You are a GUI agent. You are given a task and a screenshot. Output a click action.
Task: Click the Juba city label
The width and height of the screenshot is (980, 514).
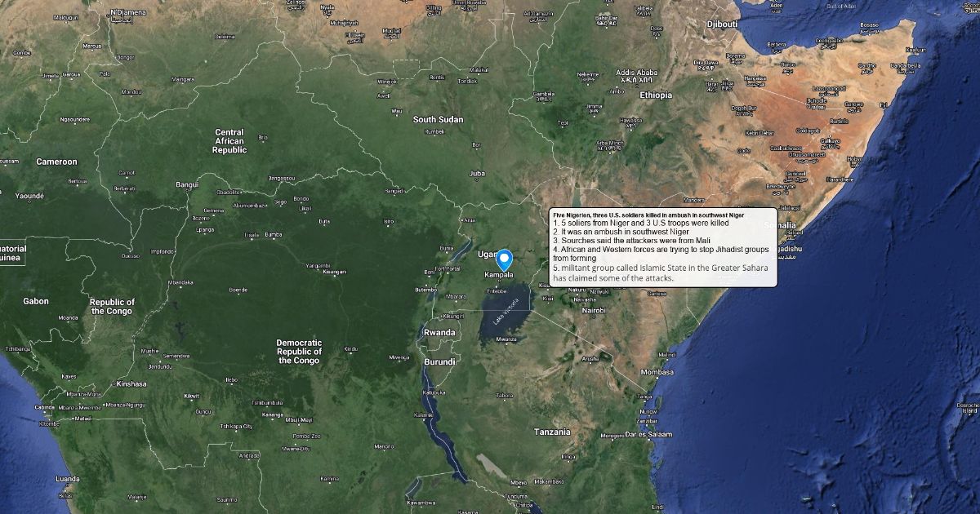(477, 174)
